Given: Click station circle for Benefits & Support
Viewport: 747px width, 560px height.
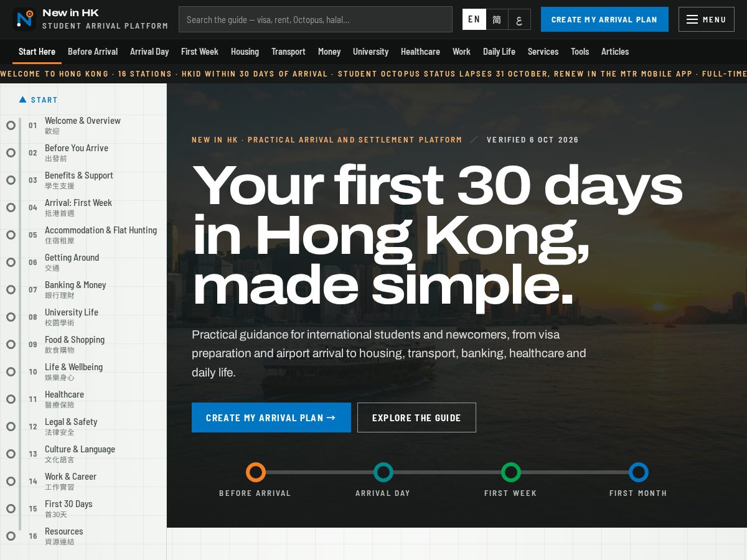Looking at the screenshot, I should coord(11,180).
